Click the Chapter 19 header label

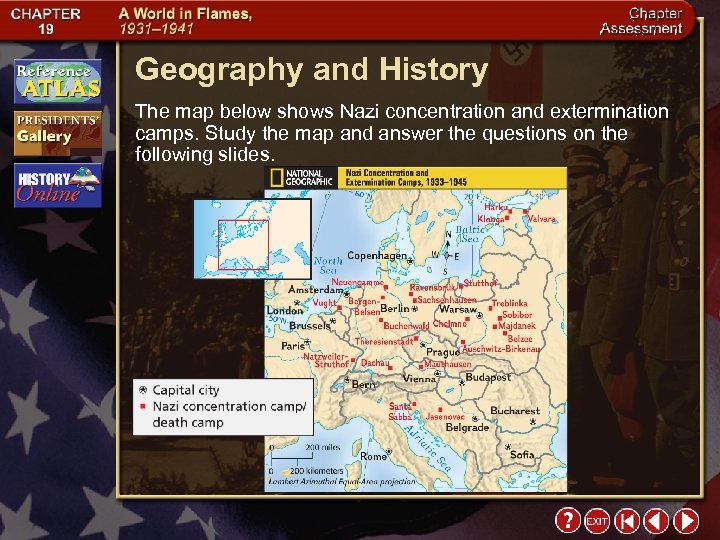pyautogui.click(x=45, y=21)
